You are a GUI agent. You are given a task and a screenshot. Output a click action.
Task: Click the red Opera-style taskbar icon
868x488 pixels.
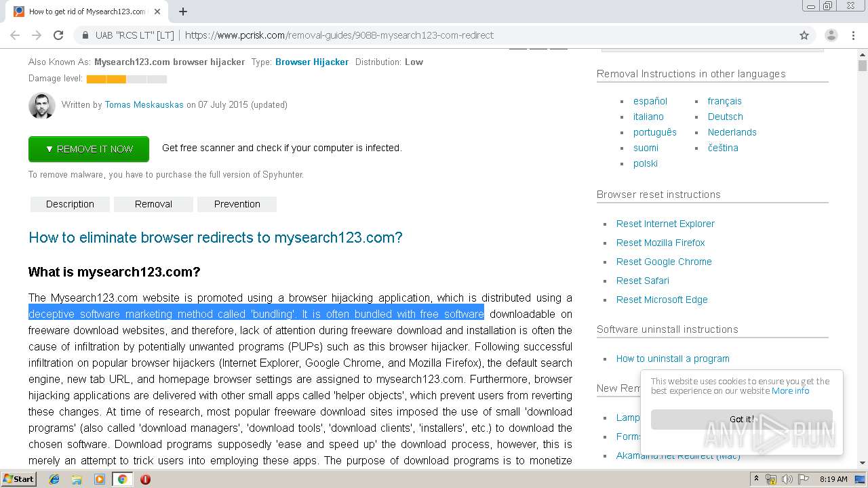[x=145, y=479]
